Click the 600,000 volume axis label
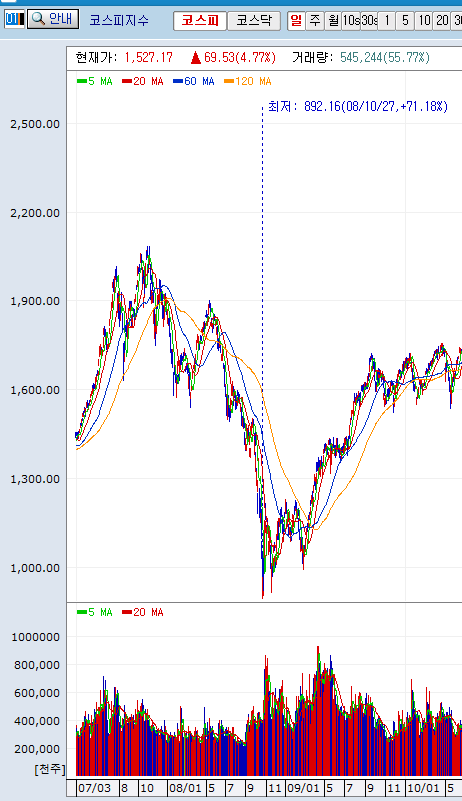The width and height of the screenshot is (462, 801). point(36,693)
